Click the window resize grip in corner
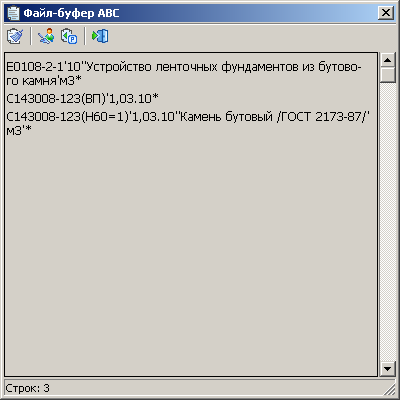The height and width of the screenshot is (400, 400). (x=389, y=389)
